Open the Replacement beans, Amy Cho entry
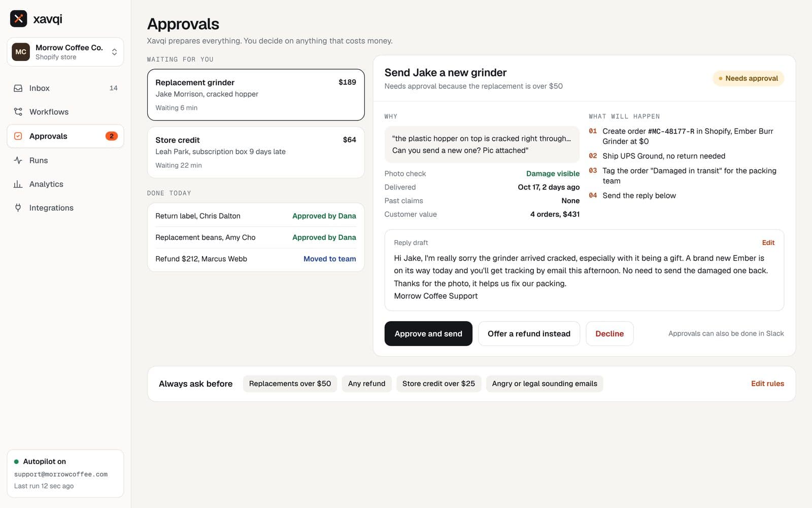The image size is (812, 508). 256,237
